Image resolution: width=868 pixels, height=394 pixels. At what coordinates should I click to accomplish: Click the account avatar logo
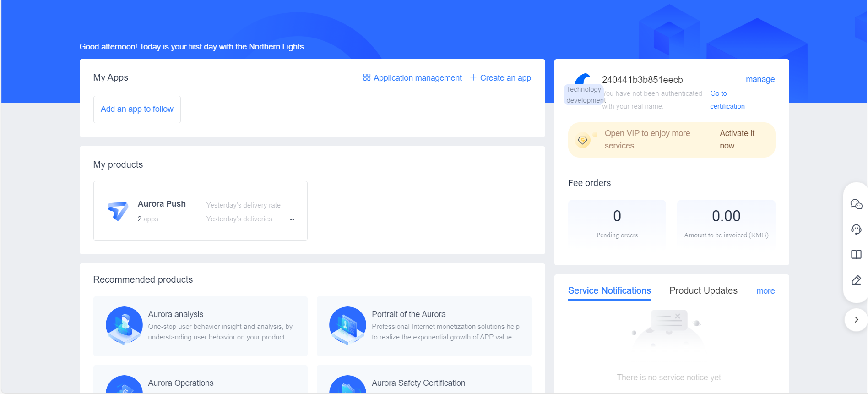coord(582,79)
